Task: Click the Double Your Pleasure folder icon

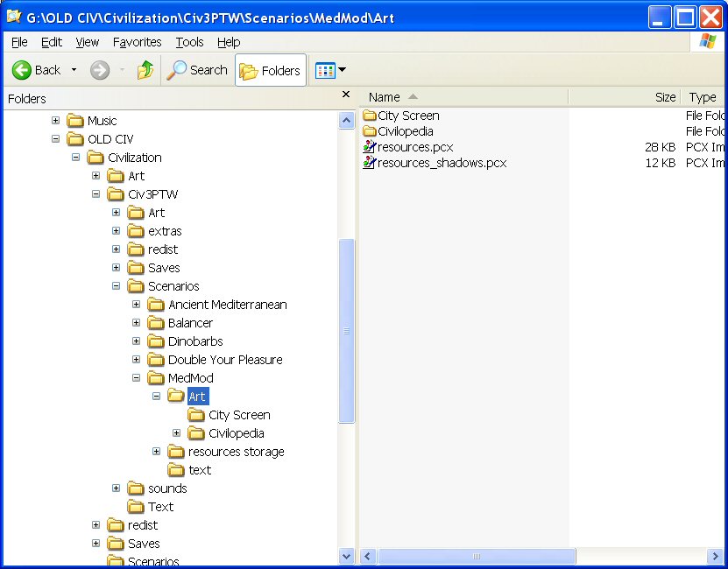Action: pos(156,359)
